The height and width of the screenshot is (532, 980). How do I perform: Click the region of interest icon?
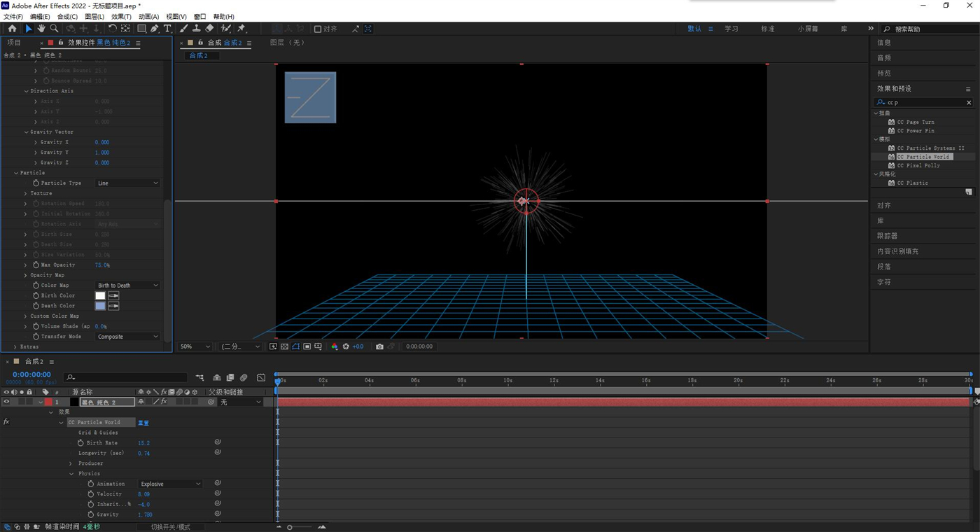(307, 346)
